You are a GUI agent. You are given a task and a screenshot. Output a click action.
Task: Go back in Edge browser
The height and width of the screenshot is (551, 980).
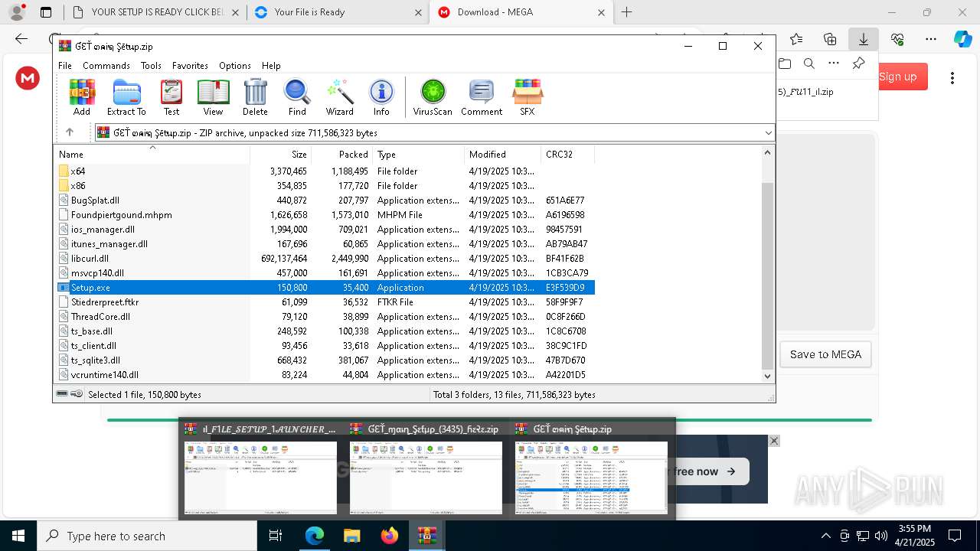(21, 39)
